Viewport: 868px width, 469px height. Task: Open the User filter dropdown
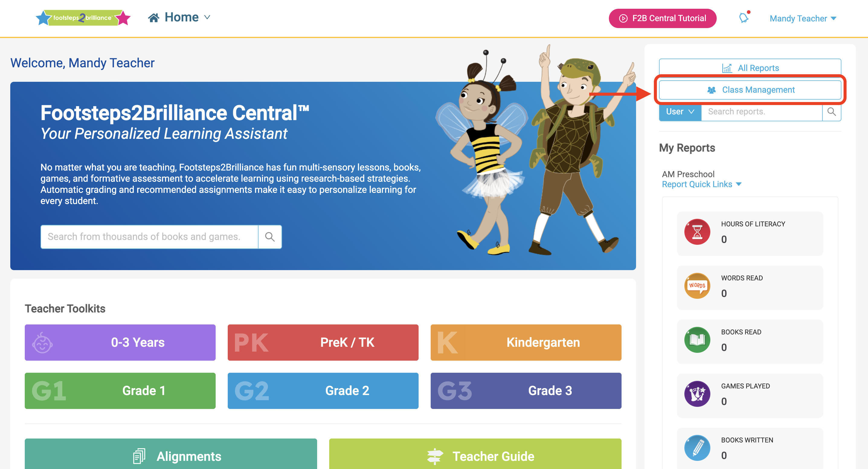click(x=680, y=112)
